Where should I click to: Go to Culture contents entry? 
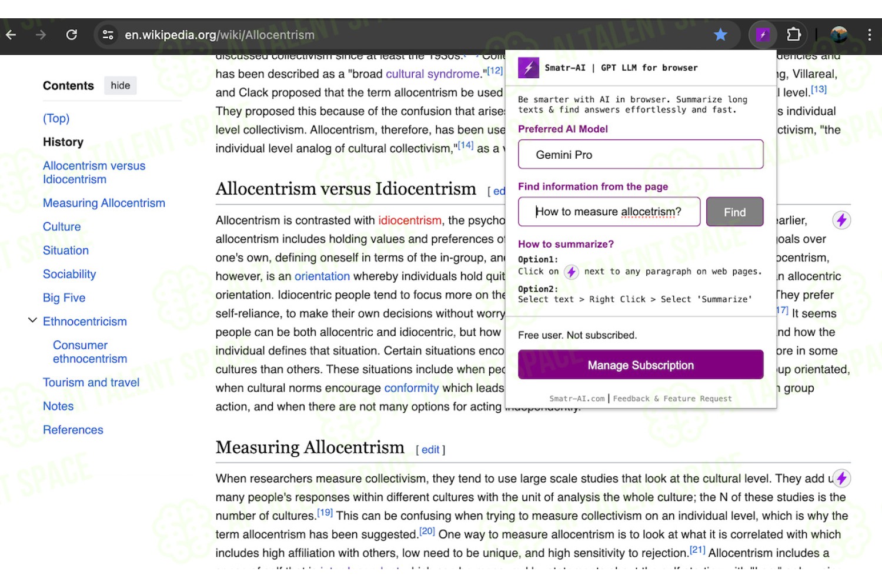point(62,226)
